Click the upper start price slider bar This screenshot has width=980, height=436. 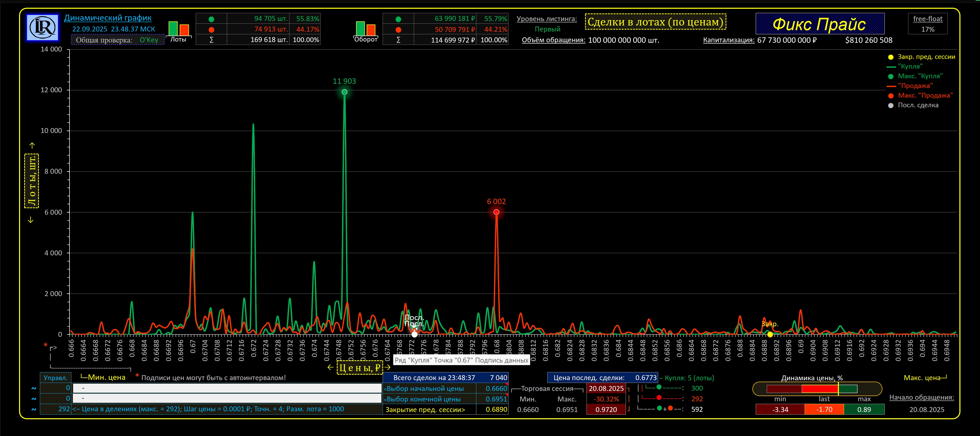click(x=227, y=388)
